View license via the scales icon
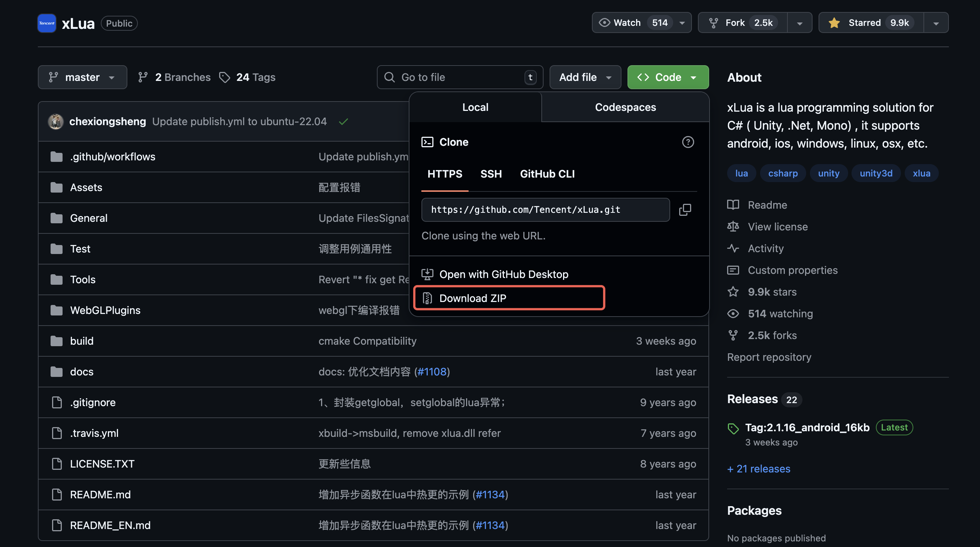980x547 pixels. (x=733, y=226)
